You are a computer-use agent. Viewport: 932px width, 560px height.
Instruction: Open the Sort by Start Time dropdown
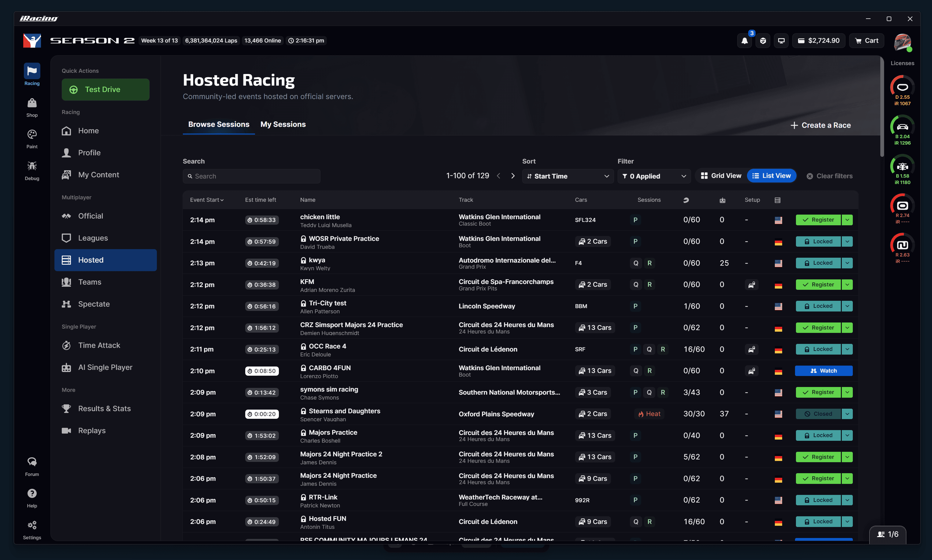click(568, 176)
